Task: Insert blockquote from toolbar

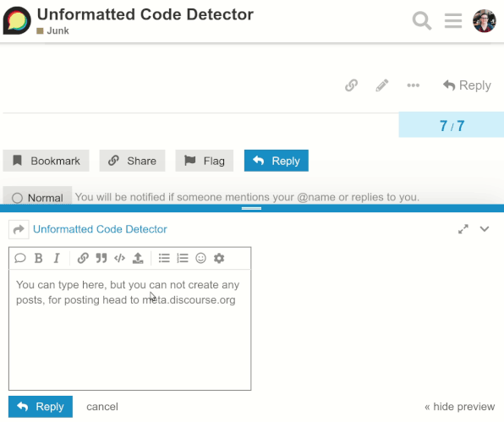Action: tap(101, 258)
